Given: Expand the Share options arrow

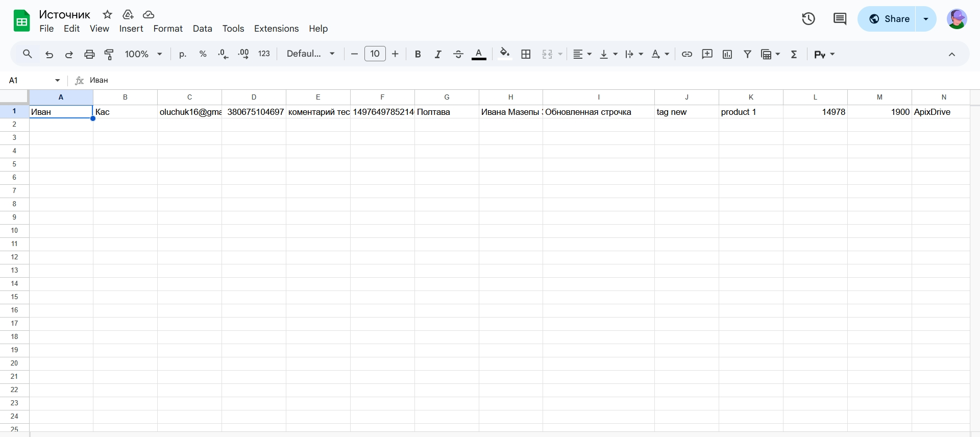Looking at the screenshot, I should pos(926,19).
